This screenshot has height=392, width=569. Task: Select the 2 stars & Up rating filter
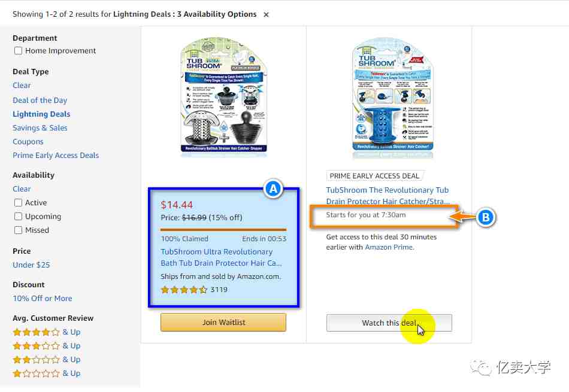click(x=47, y=359)
